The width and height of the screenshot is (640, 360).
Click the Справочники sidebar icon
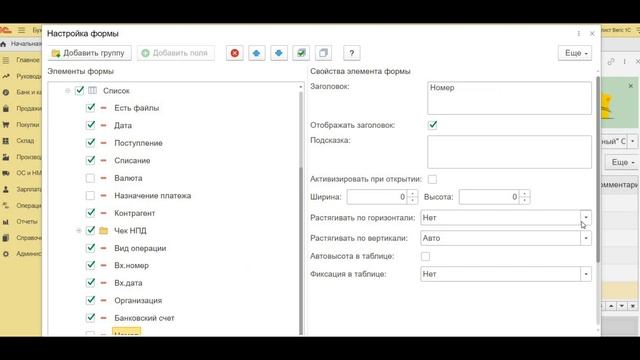coord(6,238)
